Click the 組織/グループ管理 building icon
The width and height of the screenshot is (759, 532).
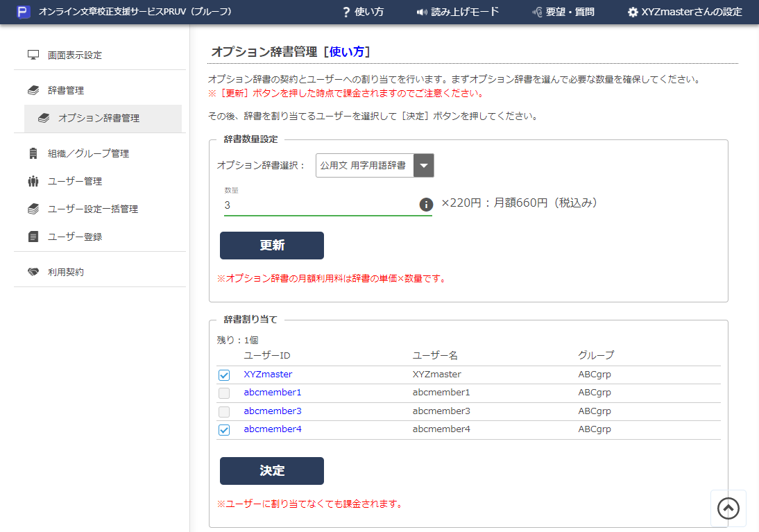click(x=33, y=153)
